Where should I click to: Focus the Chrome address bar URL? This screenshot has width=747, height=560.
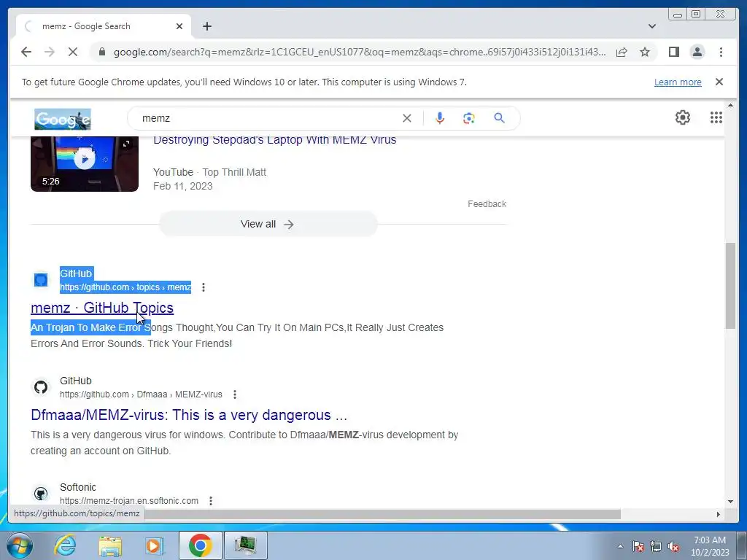coord(360,52)
